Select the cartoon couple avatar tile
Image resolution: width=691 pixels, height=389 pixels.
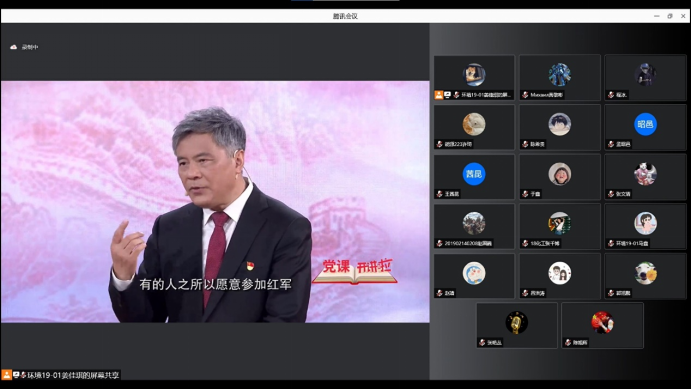click(560, 276)
